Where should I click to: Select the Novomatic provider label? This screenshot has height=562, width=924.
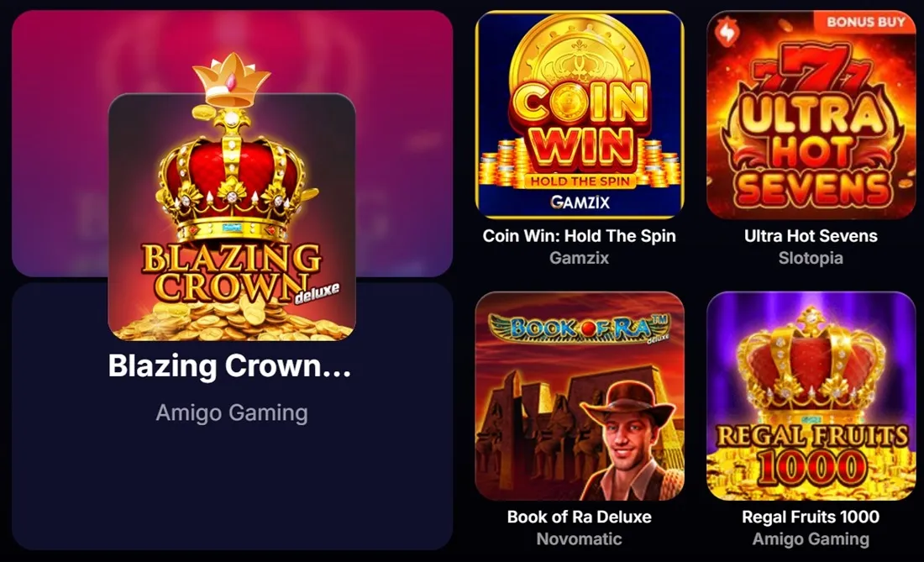[580, 538]
